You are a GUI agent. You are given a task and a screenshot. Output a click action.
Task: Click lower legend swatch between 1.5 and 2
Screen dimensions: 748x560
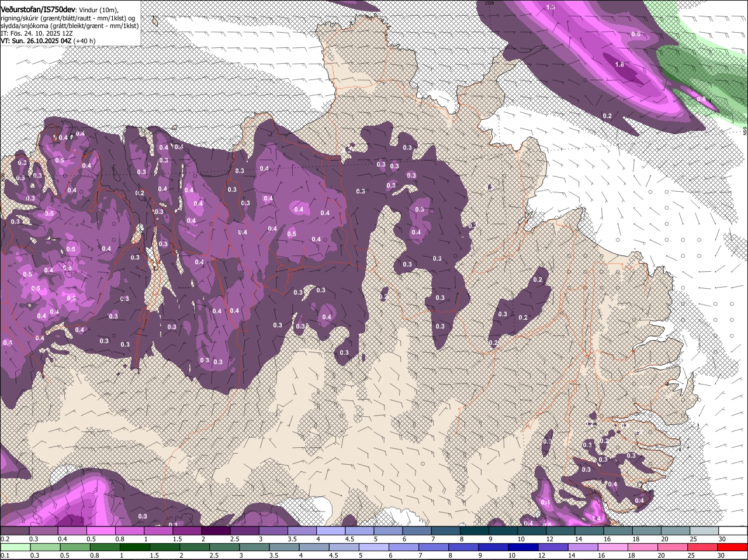click(165, 547)
